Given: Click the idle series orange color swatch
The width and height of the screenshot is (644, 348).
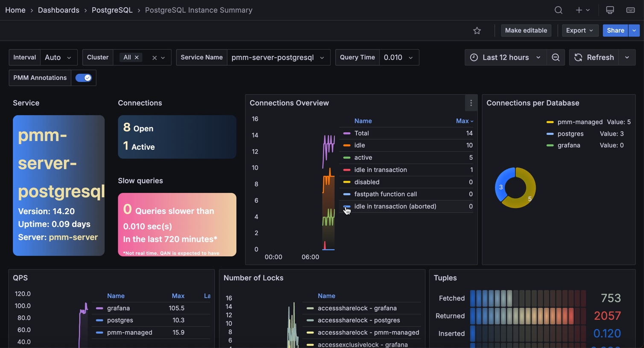Looking at the screenshot, I should tap(347, 146).
